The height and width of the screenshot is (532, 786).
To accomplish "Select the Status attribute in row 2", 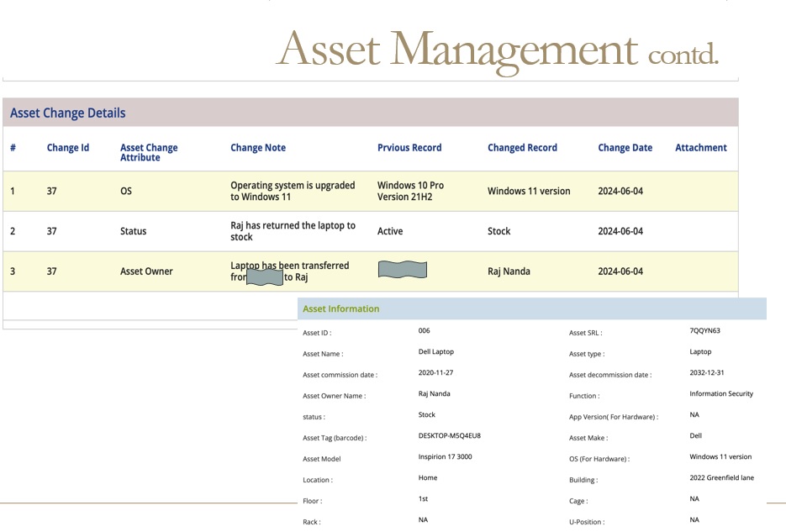I will click(x=133, y=231).
